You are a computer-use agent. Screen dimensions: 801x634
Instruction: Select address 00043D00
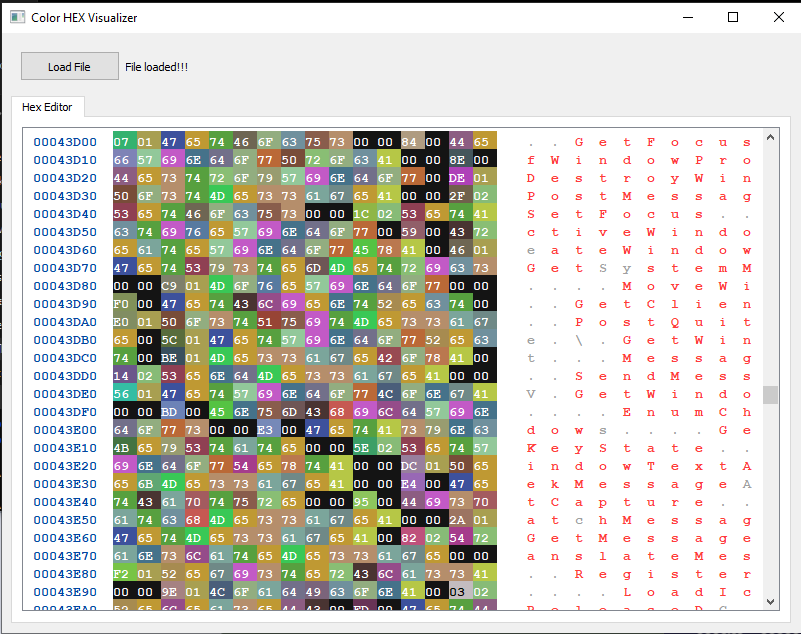click(65, 142)
